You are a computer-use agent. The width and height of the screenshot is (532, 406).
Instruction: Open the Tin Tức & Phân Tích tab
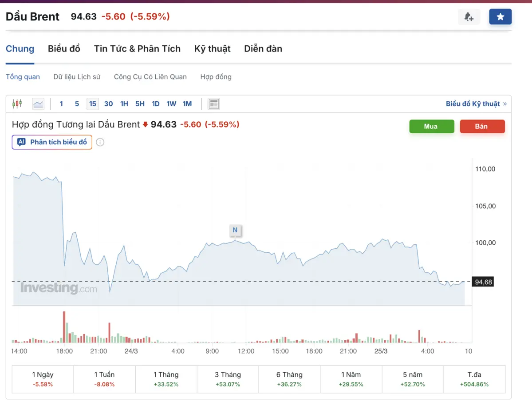click(x=137, y=49)
